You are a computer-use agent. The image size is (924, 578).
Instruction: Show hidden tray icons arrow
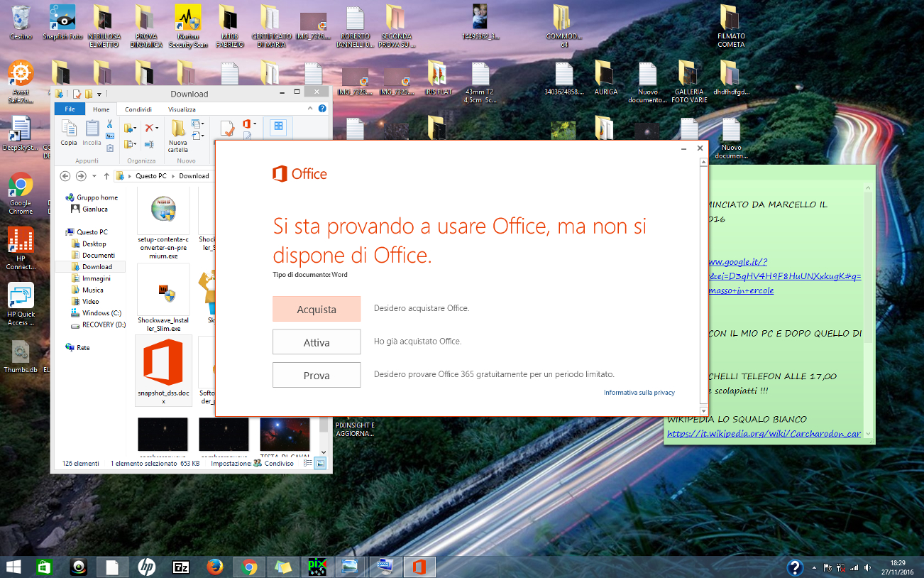pyautogui.click(x=814, y=568)
